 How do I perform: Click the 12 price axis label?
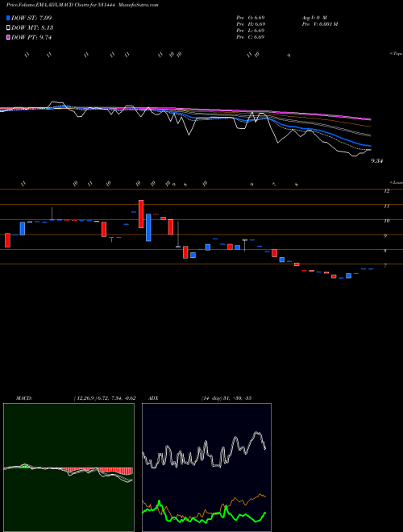(386, 191)
